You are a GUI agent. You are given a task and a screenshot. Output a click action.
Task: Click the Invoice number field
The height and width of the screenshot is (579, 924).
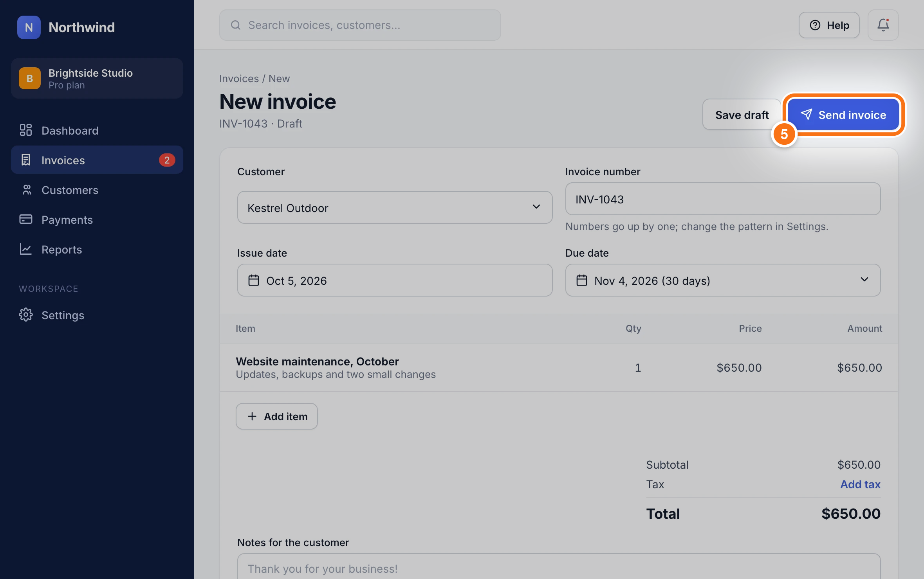(723, 199)
